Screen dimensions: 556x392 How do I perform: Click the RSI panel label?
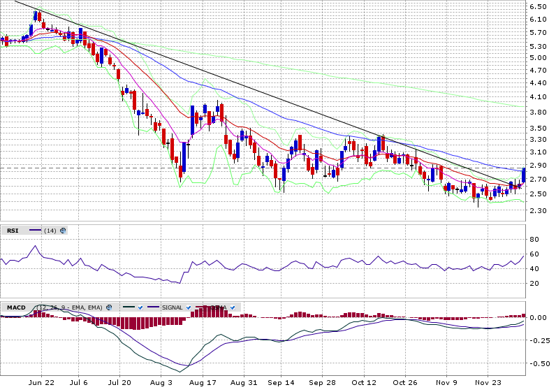point(13,231)
